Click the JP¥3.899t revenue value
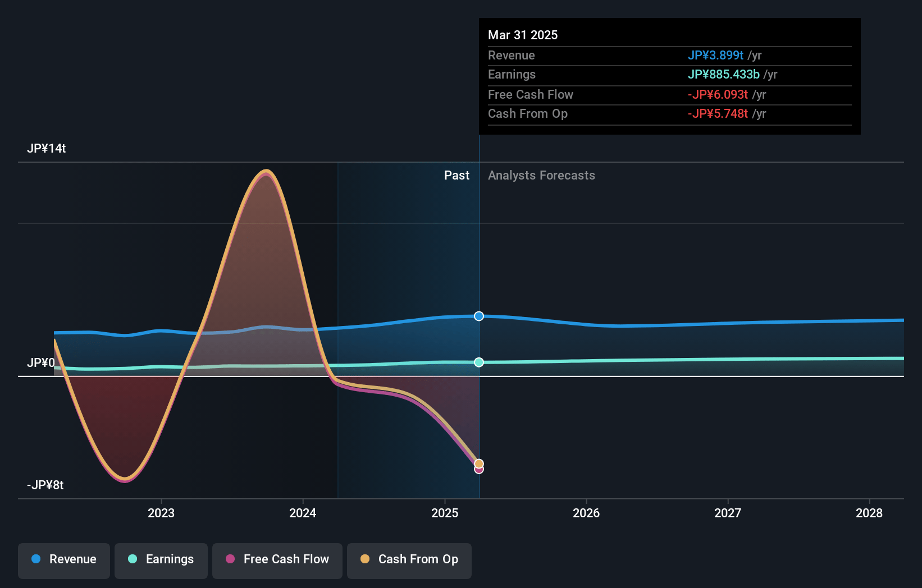Viewport: 922px width, 588px height. [715, 55]
